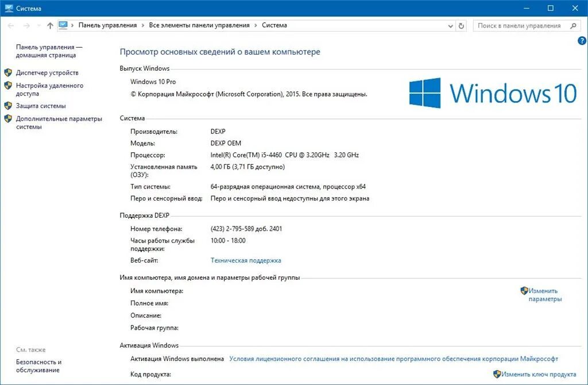The height and width of the screenshot is (385, 588).
Task: Open Настройка удаленного доступа link
Action: point(49,89)
